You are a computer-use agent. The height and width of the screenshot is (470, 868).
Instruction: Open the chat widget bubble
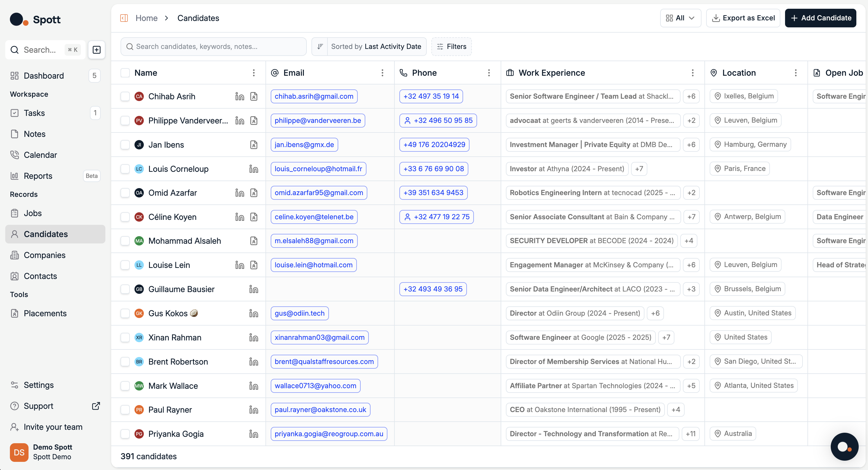pos(844,446)
